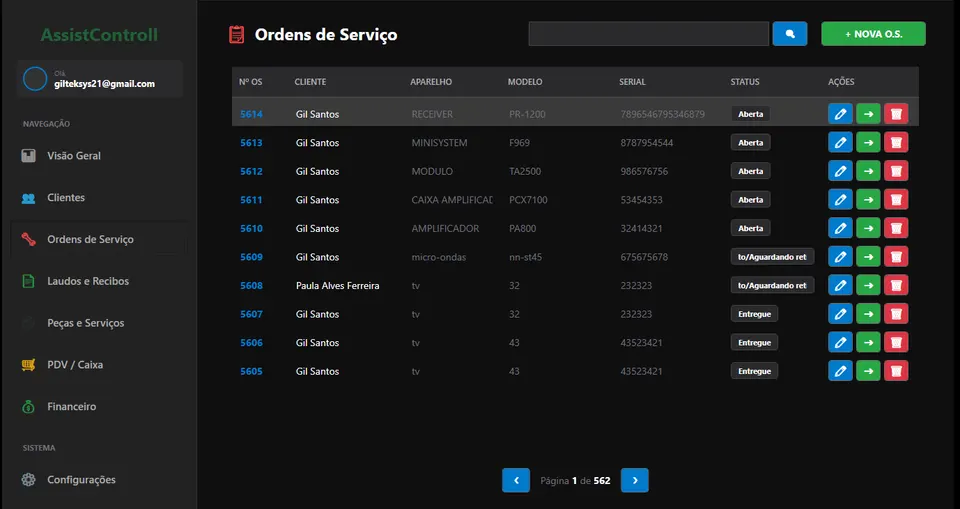Edit order 5606 with pencil icon
The image size is (960, 509).
[x=840, y=342]
